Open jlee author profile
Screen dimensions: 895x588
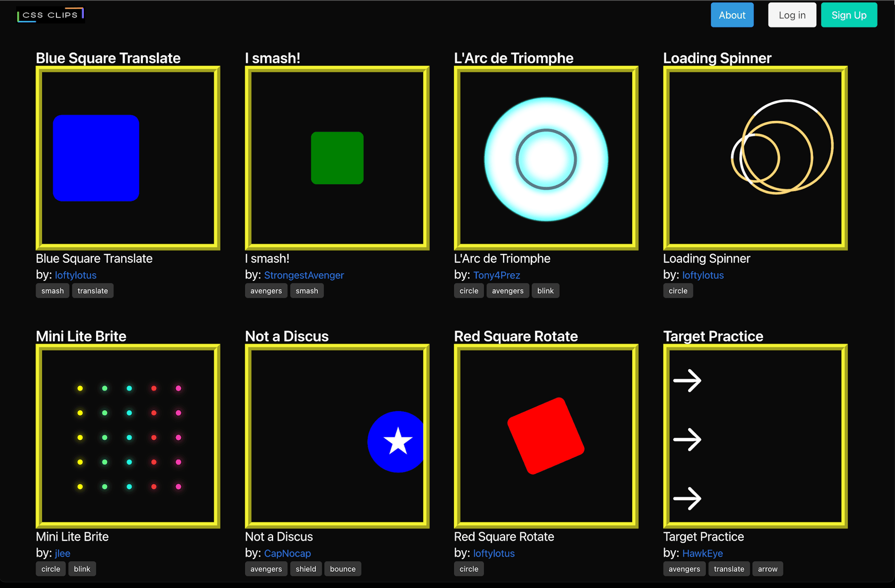(63, 553)
